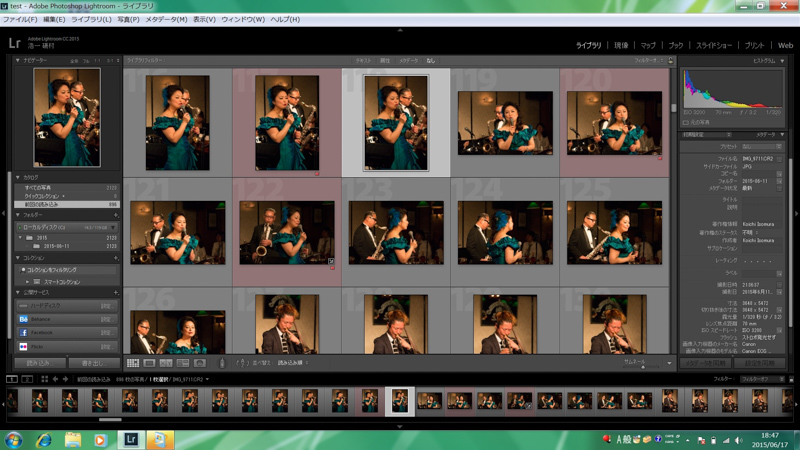Open the File menu
This screenshot has height=450, width=800.
20,19
